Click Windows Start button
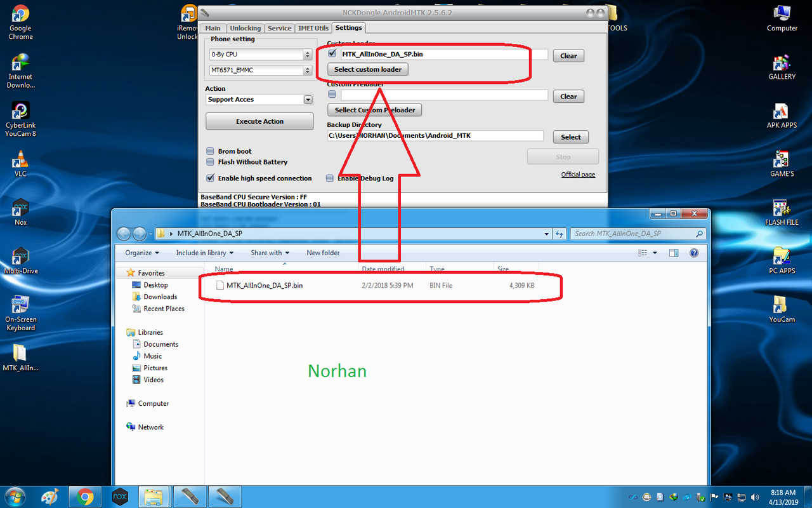 [x=14, y=497]
